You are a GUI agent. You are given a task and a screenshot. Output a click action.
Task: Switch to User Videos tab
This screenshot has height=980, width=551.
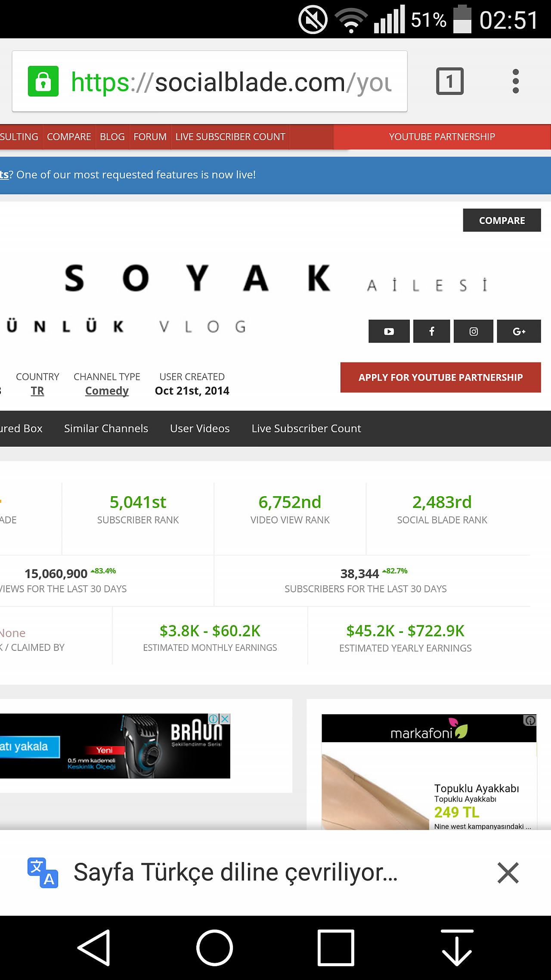200,429
